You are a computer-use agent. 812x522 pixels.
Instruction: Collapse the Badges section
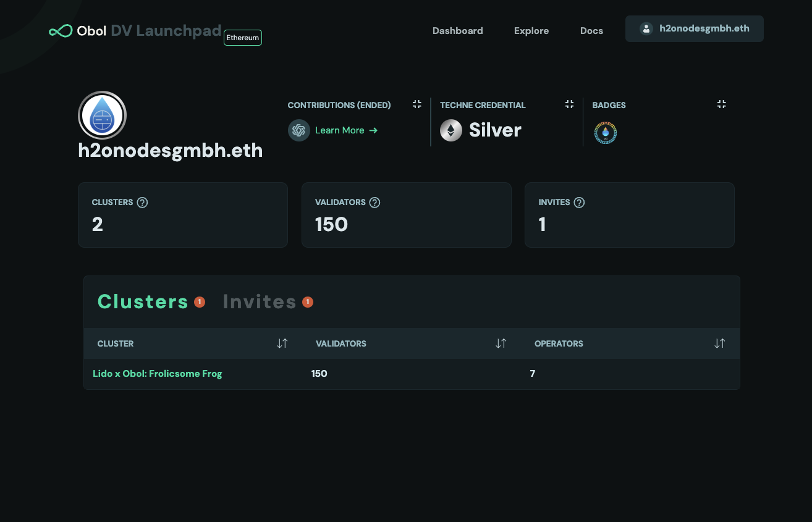721,104
